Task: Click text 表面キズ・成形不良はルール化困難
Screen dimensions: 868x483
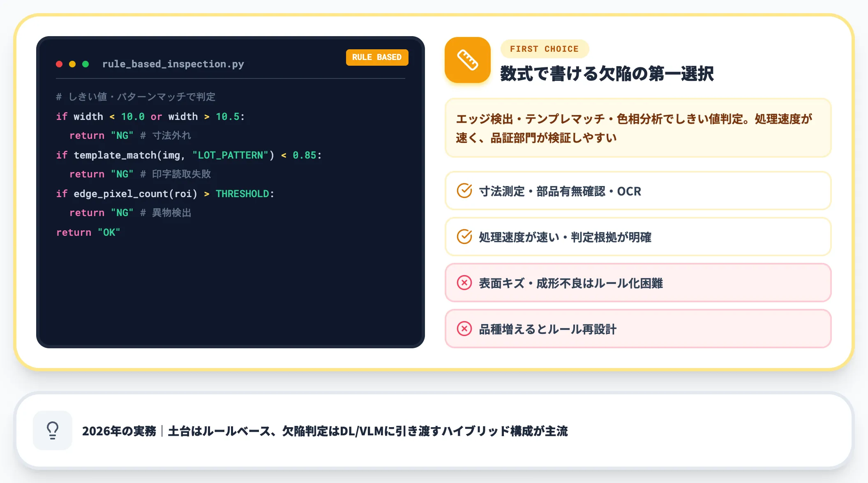Action: tap(571, 283)
